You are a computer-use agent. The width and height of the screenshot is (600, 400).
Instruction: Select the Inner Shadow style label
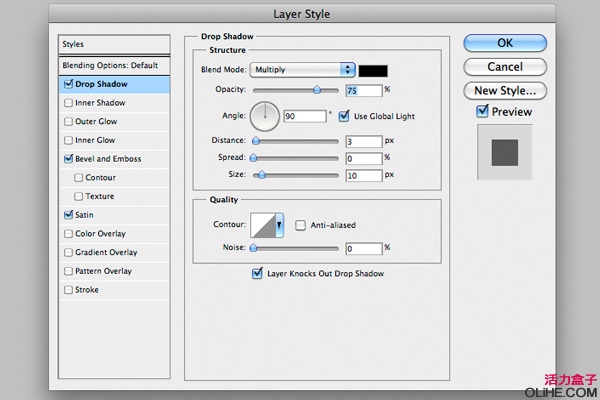click(100, 103)
